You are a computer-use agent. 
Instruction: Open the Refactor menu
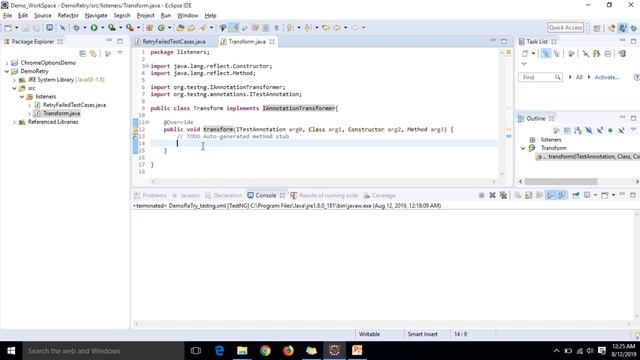68,16
